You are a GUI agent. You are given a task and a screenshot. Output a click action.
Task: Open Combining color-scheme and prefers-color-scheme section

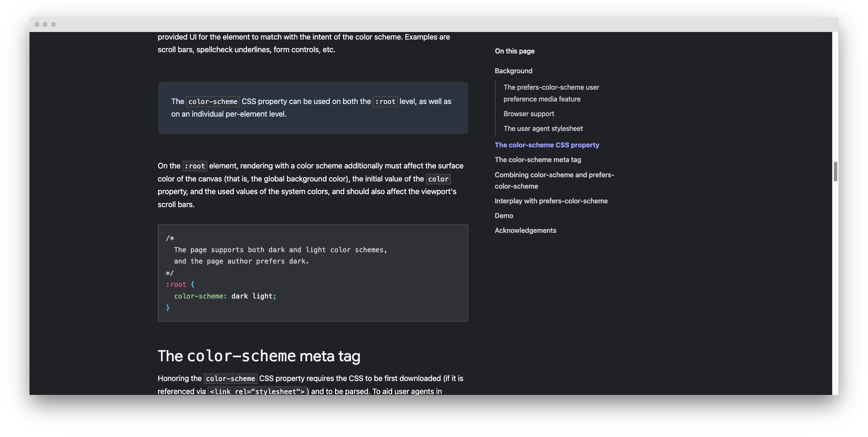coord(554,180)
